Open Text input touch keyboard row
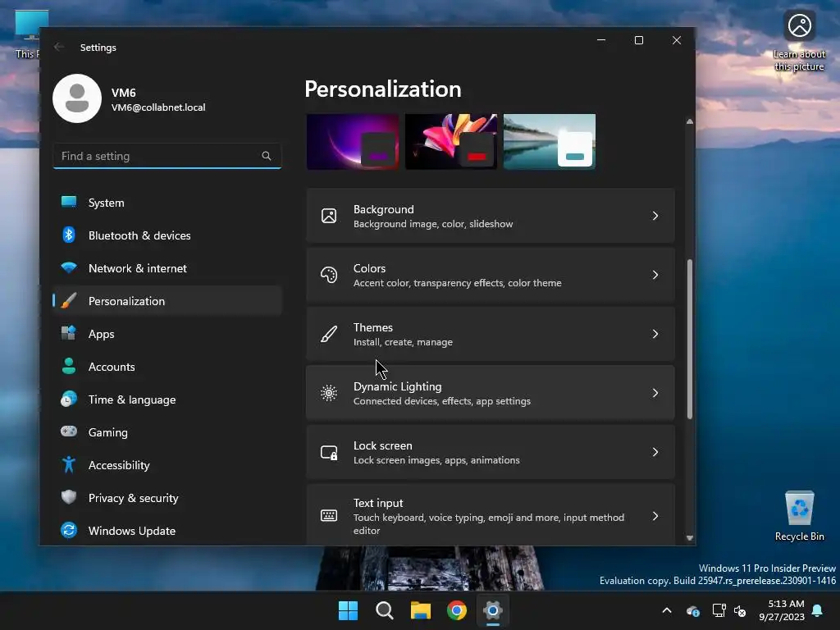The width and height of the screenshot is (840, 630). 491,515
